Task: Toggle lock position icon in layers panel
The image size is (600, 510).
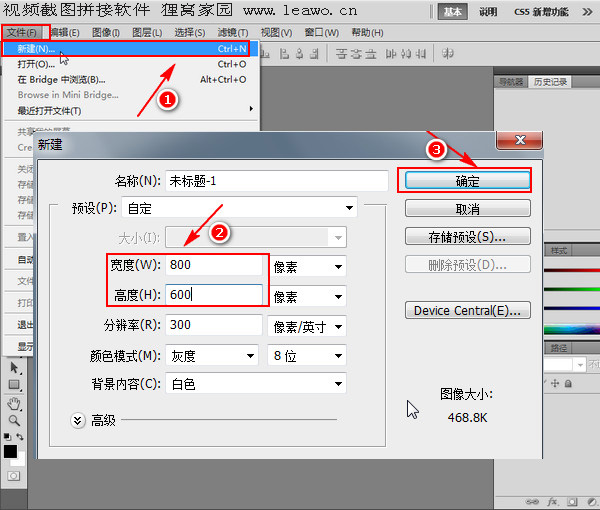Action: coord(555,383)
